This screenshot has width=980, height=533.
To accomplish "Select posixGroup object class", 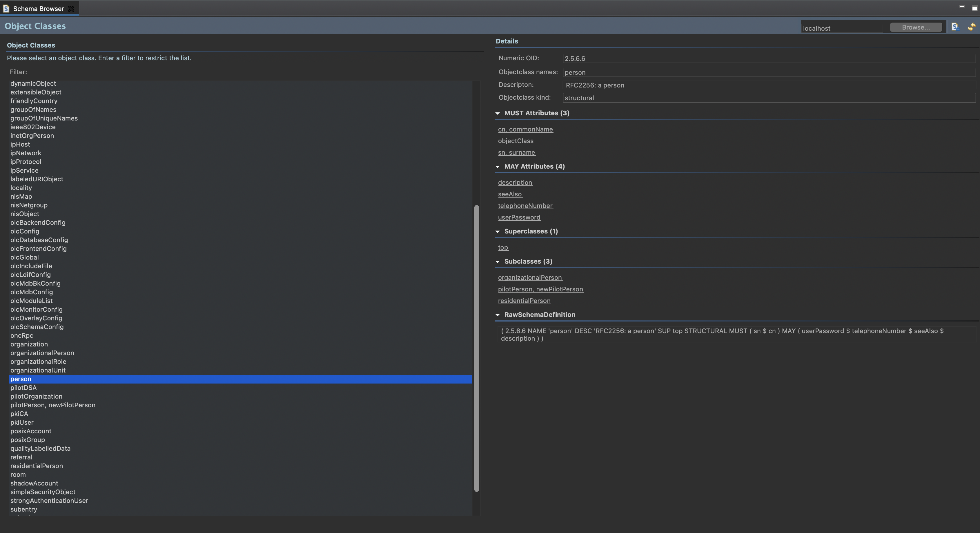I will [x=240, y=440].
